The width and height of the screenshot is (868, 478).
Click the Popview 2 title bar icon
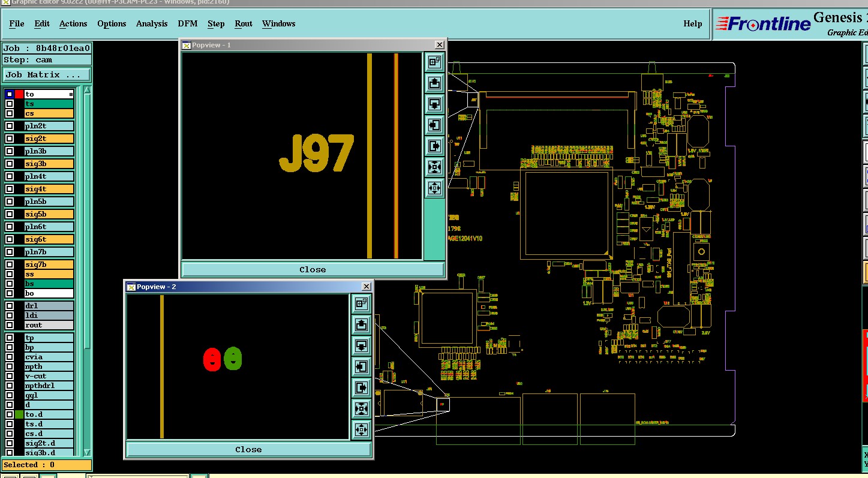click(x=131, y=287)
